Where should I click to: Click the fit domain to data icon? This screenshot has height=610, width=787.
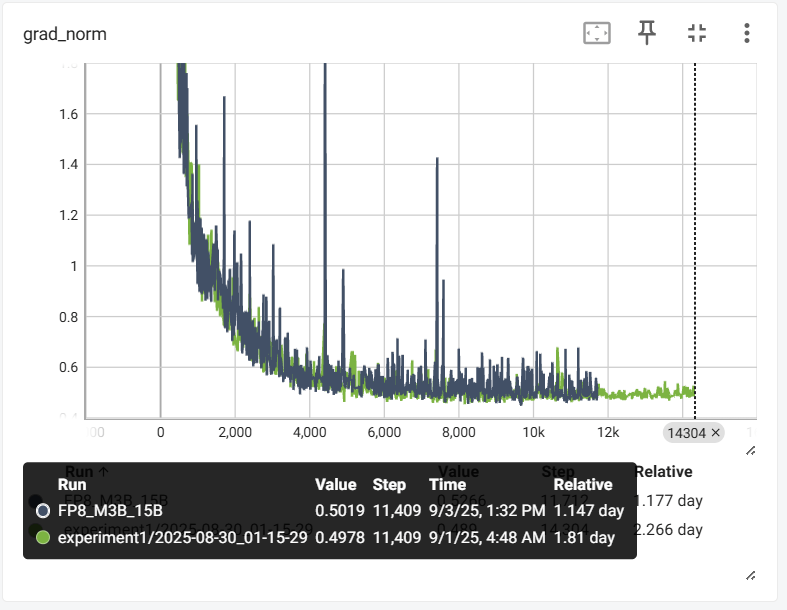597,33
